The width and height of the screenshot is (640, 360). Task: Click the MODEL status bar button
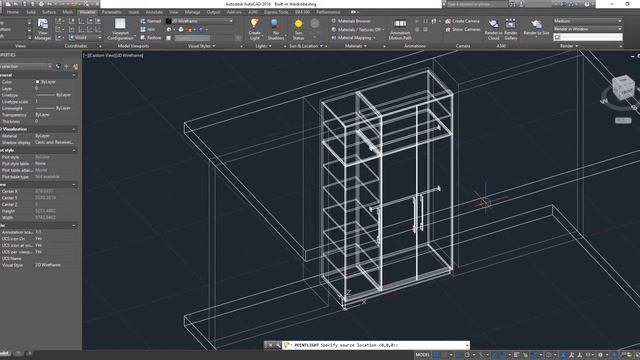click(x=422, y=355)
